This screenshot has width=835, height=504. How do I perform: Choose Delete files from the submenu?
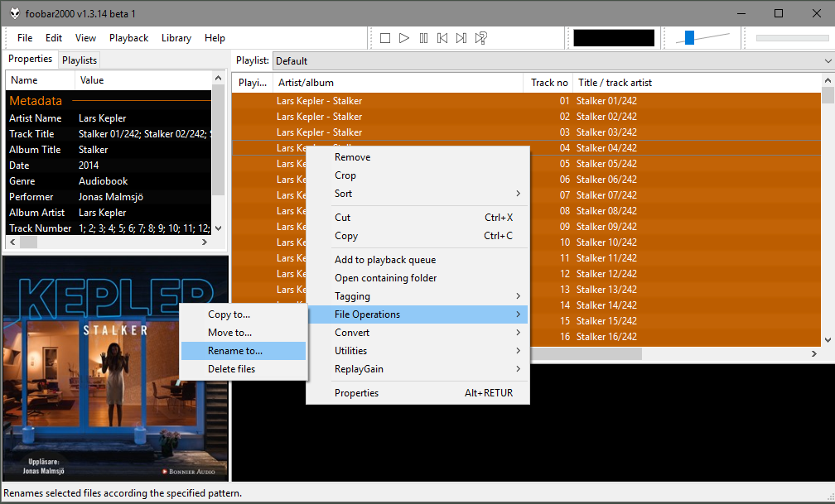coord(243,369)
